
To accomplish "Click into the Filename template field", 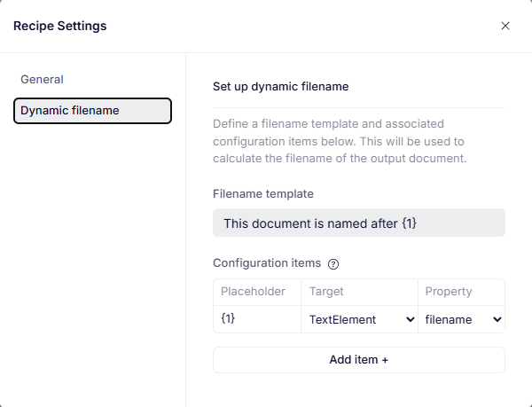I will click(x=358, y=223).
